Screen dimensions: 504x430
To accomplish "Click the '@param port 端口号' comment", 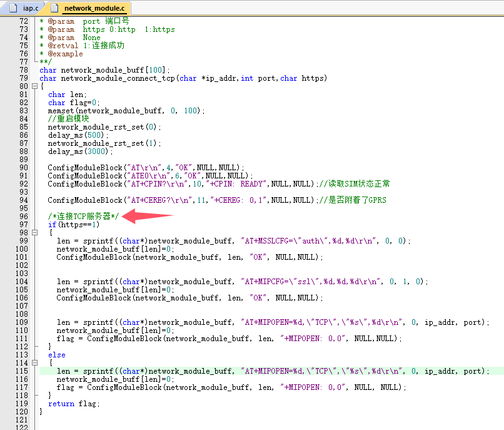I will point(84,21).
